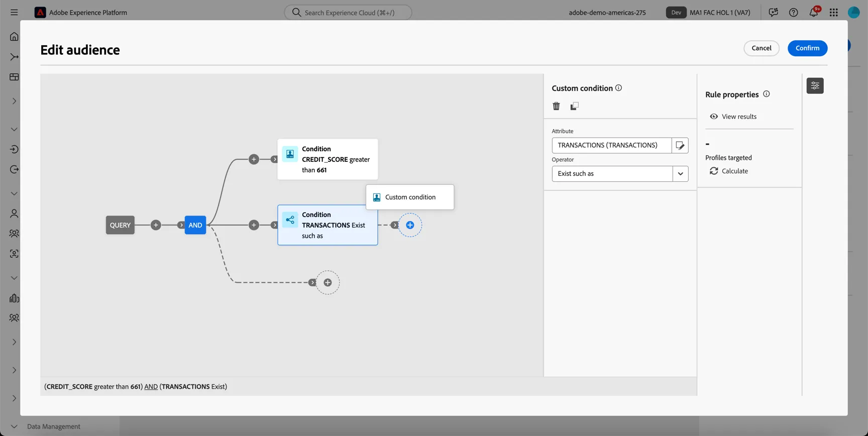The width and height of the screenshot is (868, 436).
Task: Select Custom condition menu option
Action: [410, 197]
